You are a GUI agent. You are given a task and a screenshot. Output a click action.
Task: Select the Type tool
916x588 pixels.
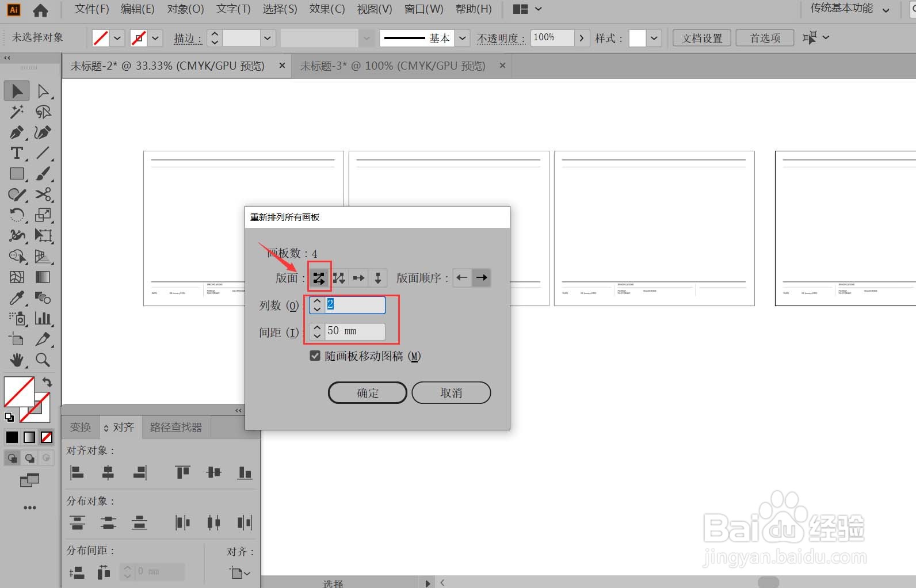click(x=17, y=153)
